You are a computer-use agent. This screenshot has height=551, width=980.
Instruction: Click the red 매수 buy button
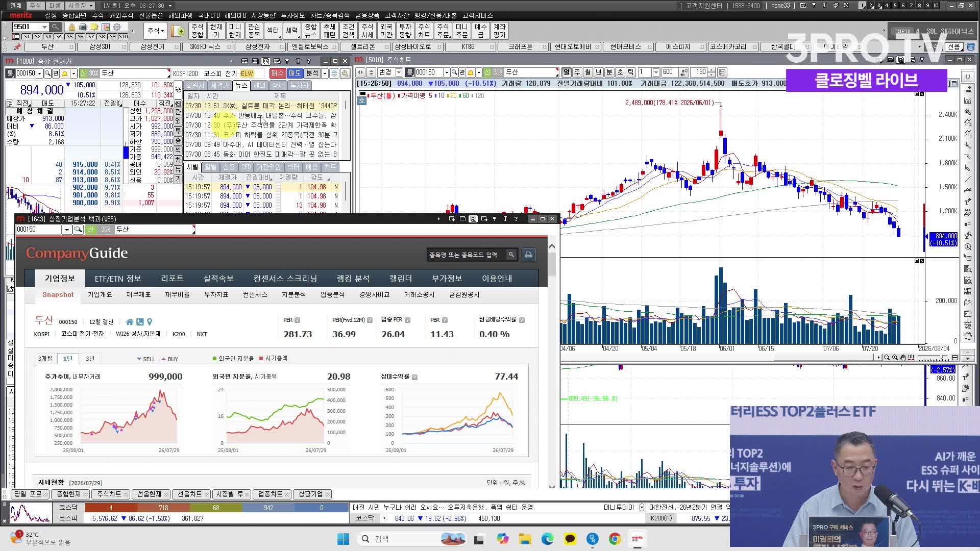[277, 73]
